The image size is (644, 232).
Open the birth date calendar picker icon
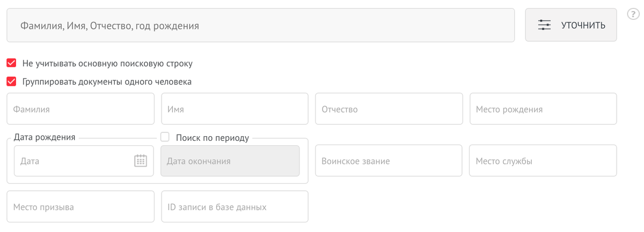pos(140,161)
